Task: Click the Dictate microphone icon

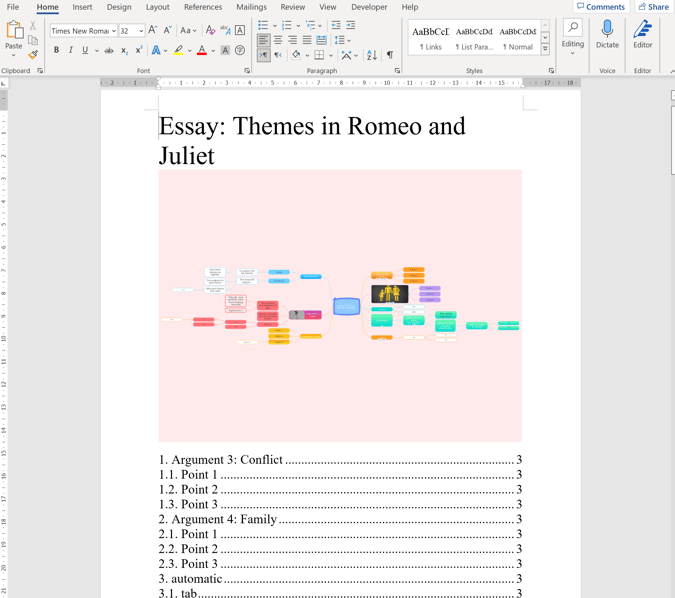Action: pyautogui.click(x=607, y=28)
